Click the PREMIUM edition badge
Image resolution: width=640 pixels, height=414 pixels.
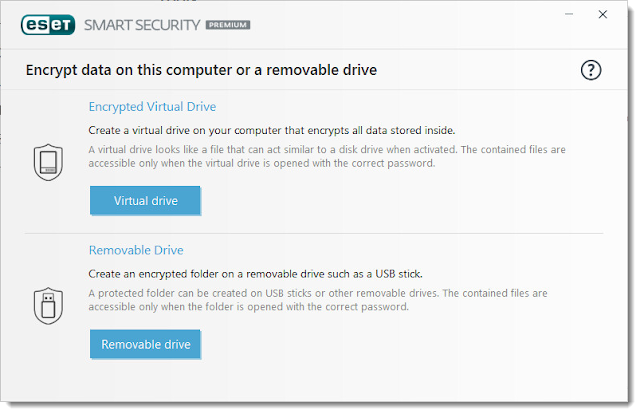(x=228, y=25)
